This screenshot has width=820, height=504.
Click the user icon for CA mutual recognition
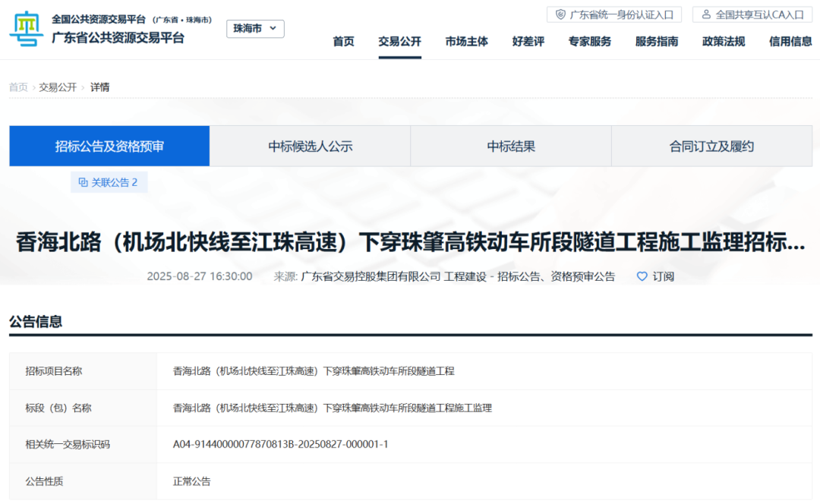(706, 14)
